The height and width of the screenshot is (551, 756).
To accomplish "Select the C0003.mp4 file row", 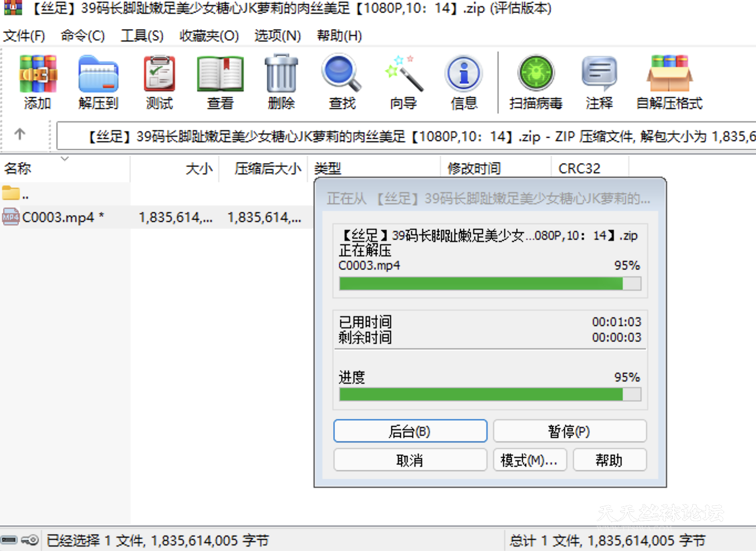I will (x=59, y=217).
